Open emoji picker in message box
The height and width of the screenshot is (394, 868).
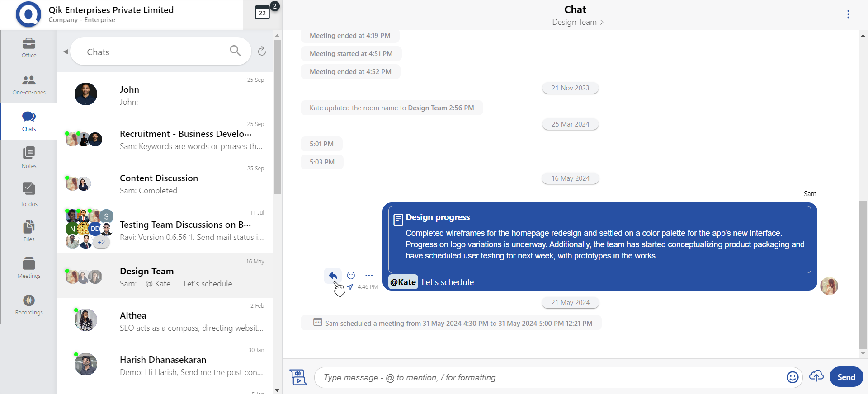coord(792,377)
